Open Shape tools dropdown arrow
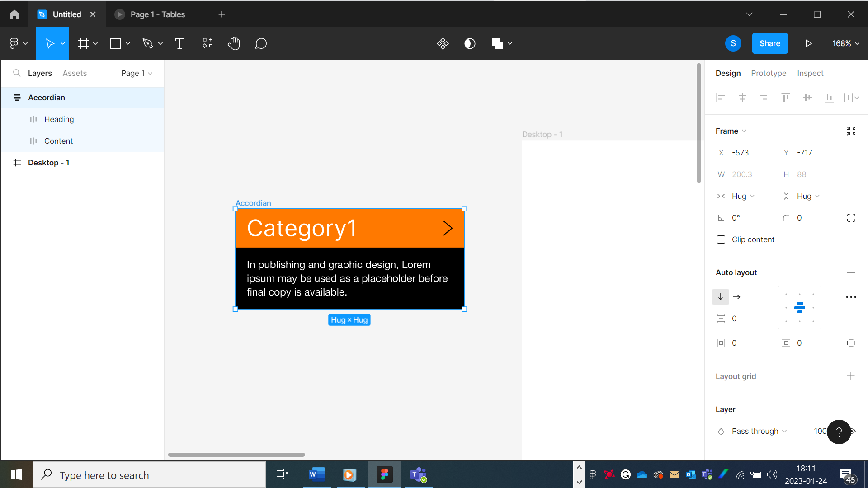Screen dimensions: 868x488 tap(128, 43)
